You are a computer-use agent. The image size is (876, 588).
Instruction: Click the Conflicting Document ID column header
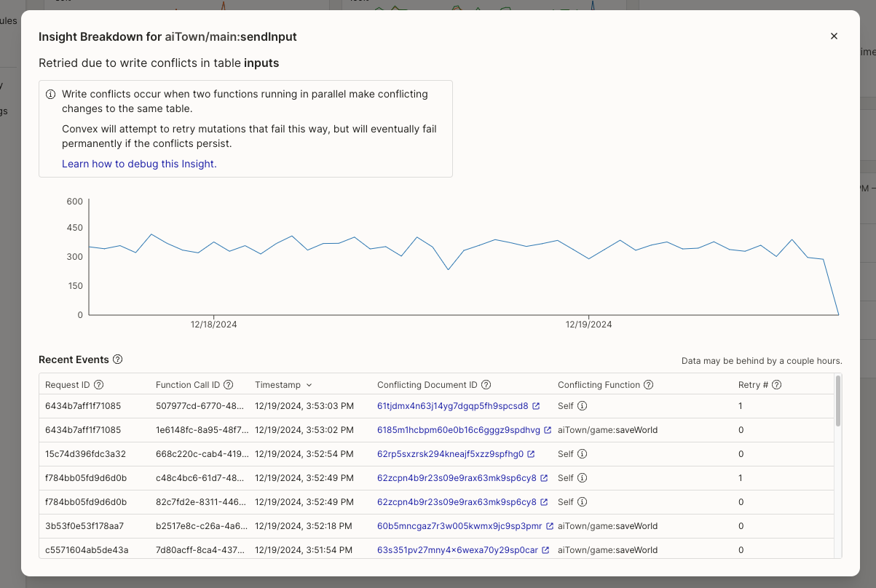[x=427, y=385]
